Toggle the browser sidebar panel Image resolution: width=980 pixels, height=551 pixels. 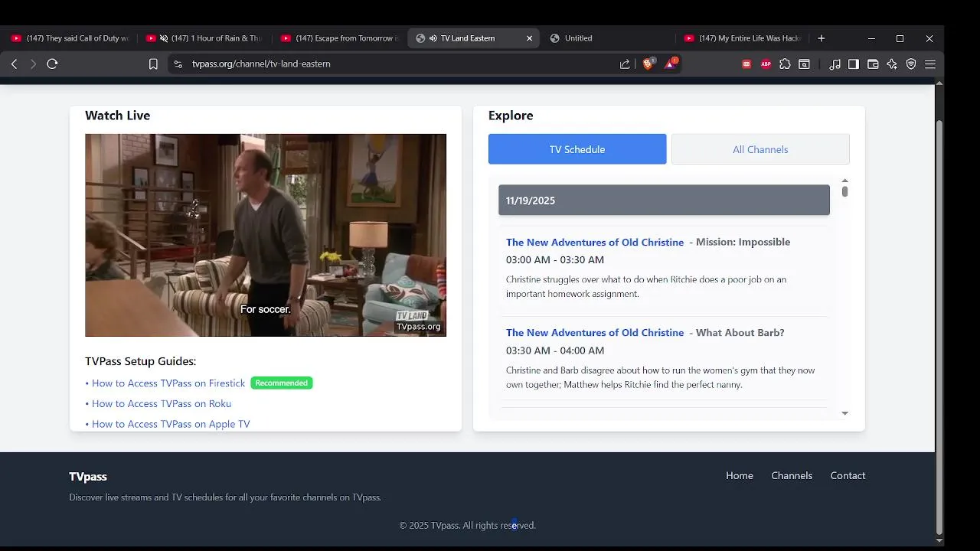[x=854, y=64]
